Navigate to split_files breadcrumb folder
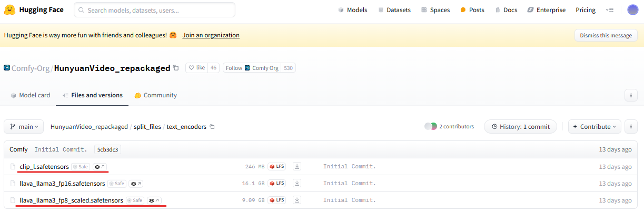 (147, 127)
